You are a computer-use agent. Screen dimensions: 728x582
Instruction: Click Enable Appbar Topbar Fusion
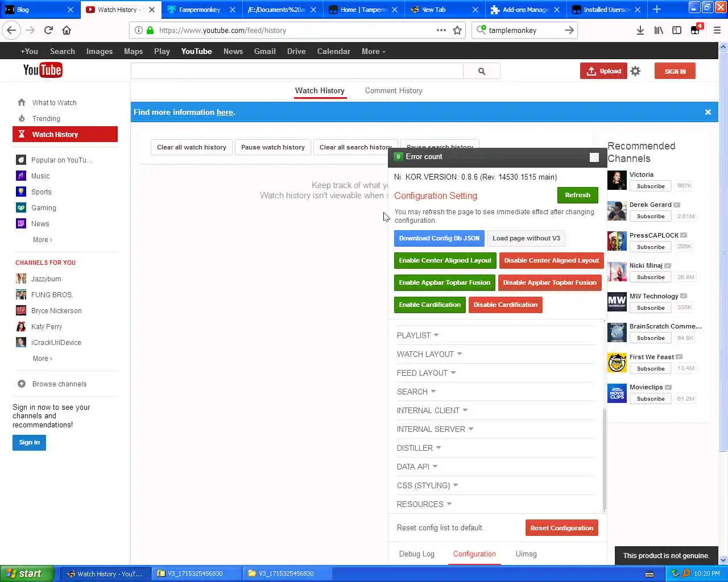click(444, 282)
